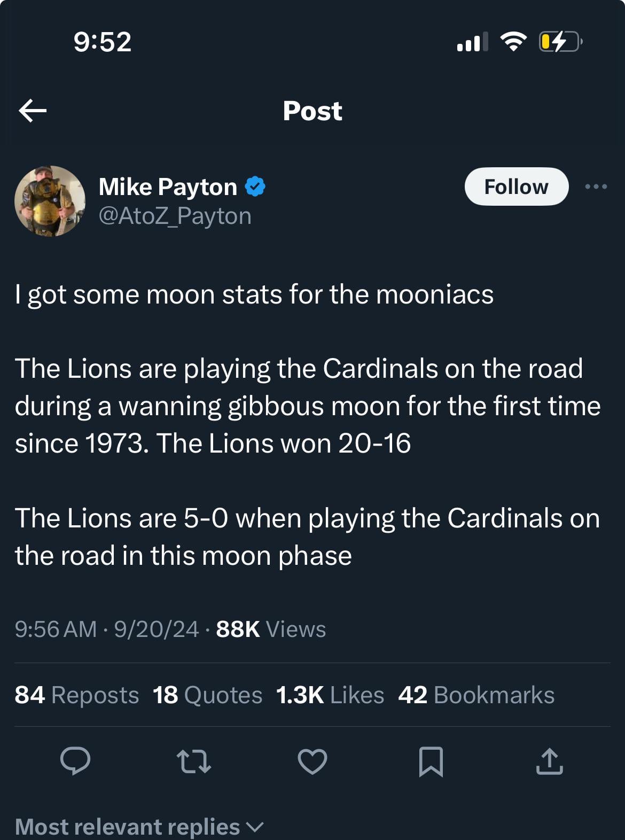This screenshot has width=625, height=840.
Task: Tap the 88K Views count
Action: click(271, 629)
